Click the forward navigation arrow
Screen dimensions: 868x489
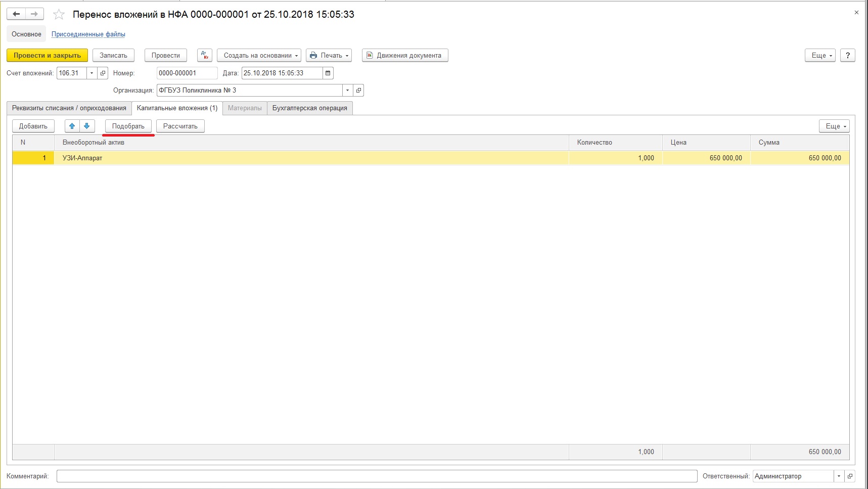click(34, 14)
